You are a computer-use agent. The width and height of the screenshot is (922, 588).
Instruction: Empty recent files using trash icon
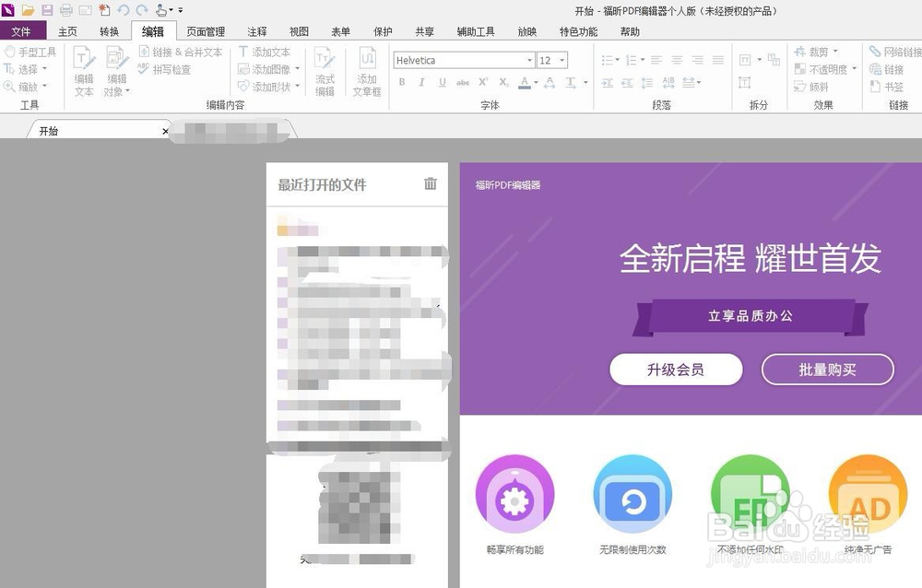430,184
